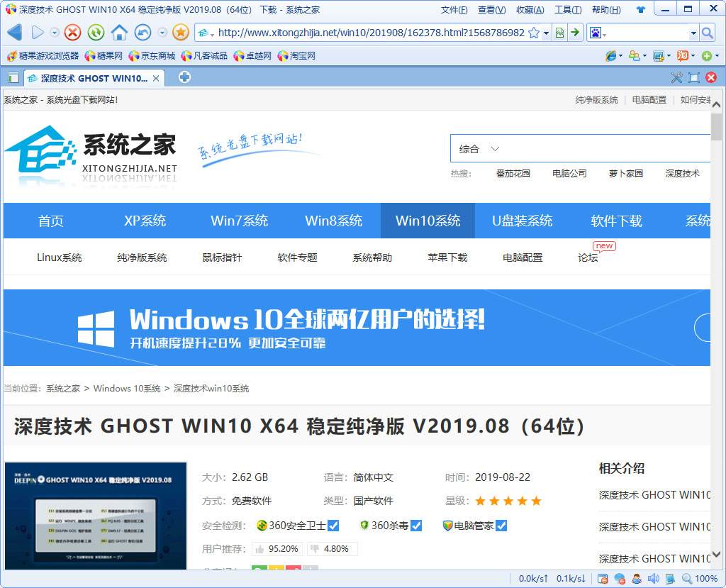Click the 4.80% thumbs-down button
Screen dimensions: 726x588
click(x=331, y=548)
